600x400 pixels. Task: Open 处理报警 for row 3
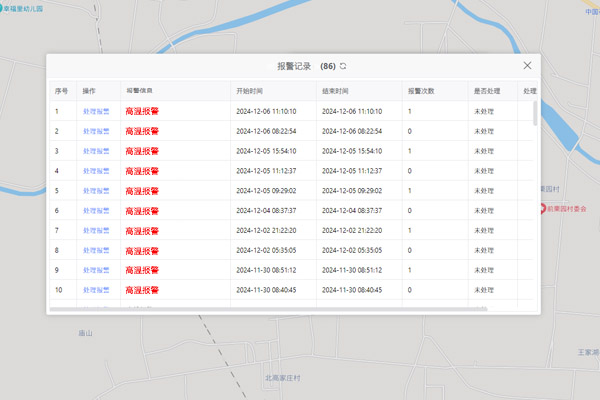(96, 151)
